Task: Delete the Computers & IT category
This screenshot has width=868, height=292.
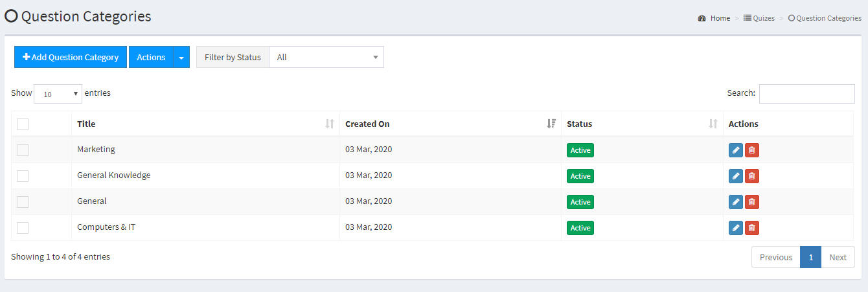Action: [752, 228]
